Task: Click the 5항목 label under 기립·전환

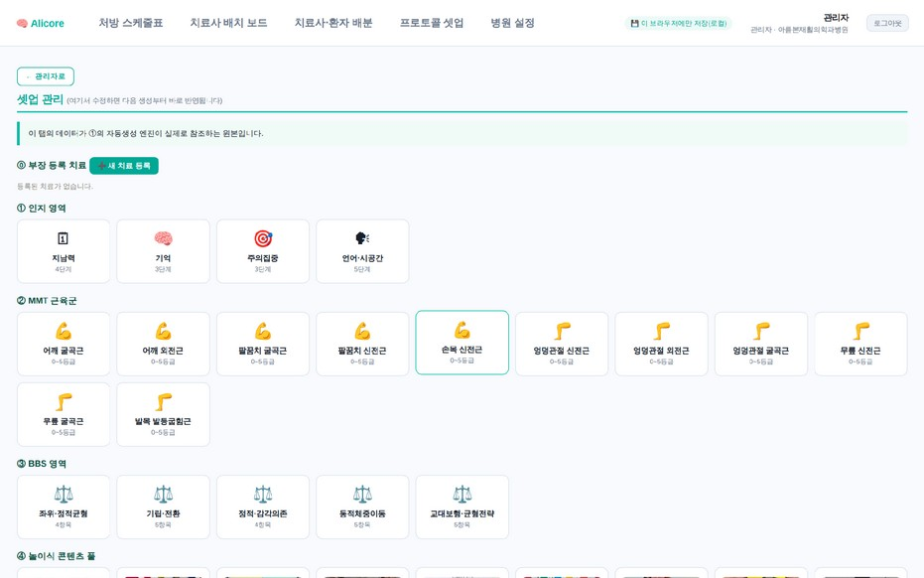Action: pos(163,525)
